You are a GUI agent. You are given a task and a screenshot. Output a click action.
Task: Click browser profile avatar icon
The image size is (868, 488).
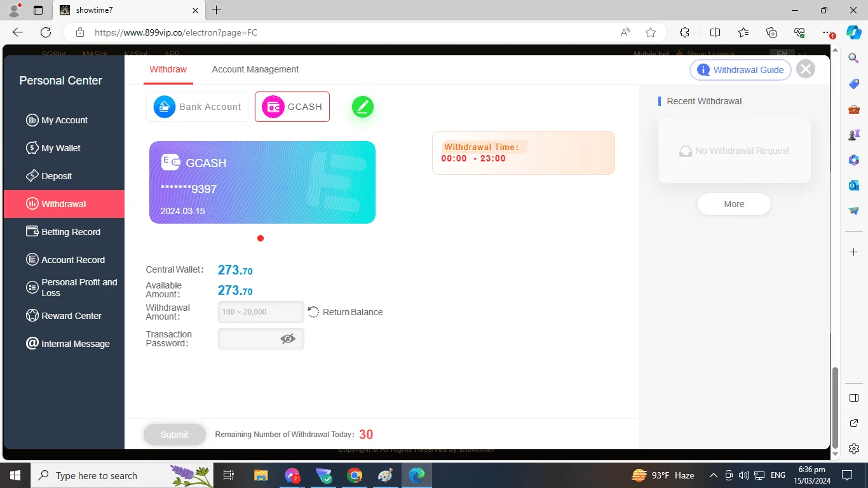coord(14,10)
